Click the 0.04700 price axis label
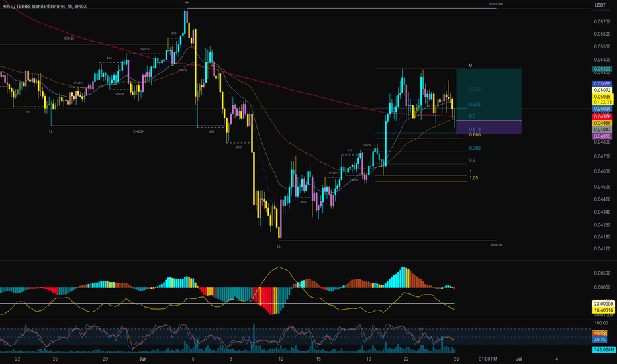This screenshot has width=617, height=364. 602,157
